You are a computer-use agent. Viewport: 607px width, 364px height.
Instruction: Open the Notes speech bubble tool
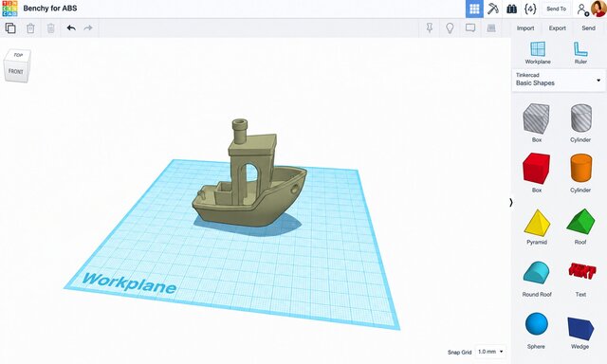470,27
